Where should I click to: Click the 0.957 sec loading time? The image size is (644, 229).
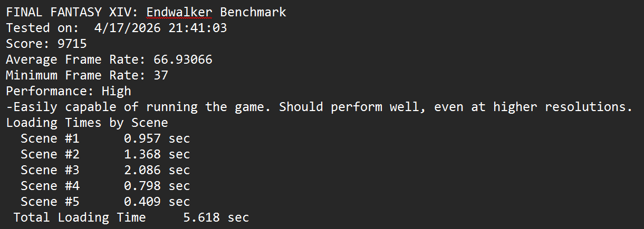click(157, 138)
